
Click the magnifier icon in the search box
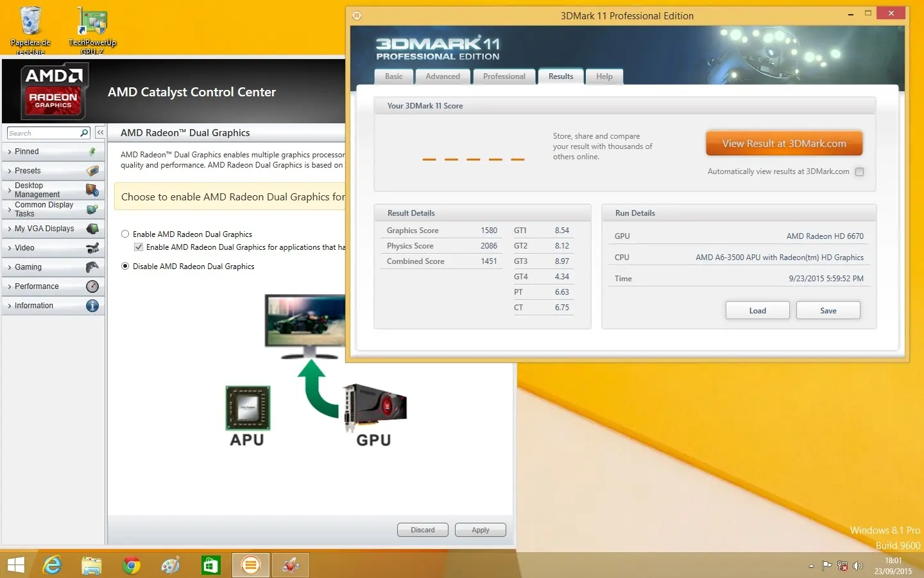tap(84, 133)
